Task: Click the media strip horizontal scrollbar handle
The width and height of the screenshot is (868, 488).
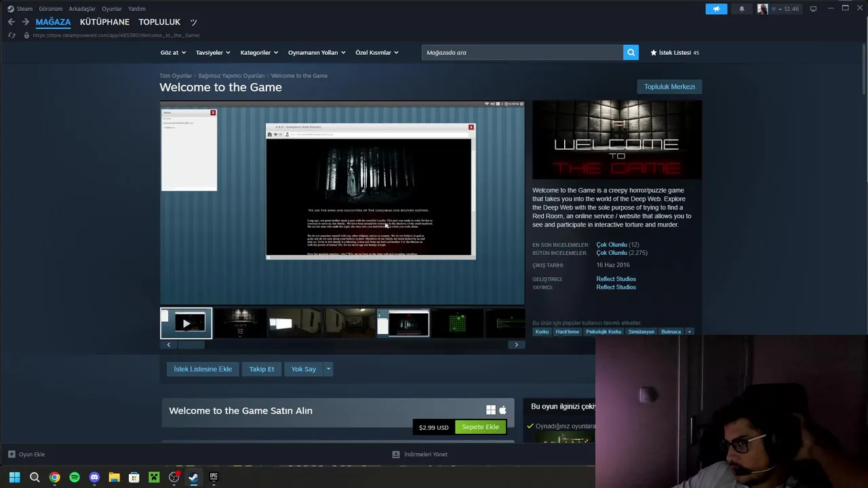Action: click(x=191, y=344)
